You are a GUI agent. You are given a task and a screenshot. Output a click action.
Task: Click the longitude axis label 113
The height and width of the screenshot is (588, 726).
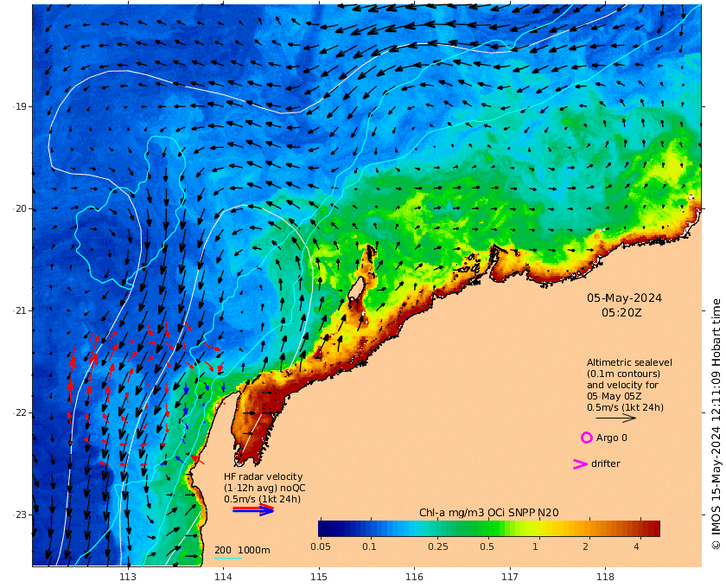pos(128,577)
